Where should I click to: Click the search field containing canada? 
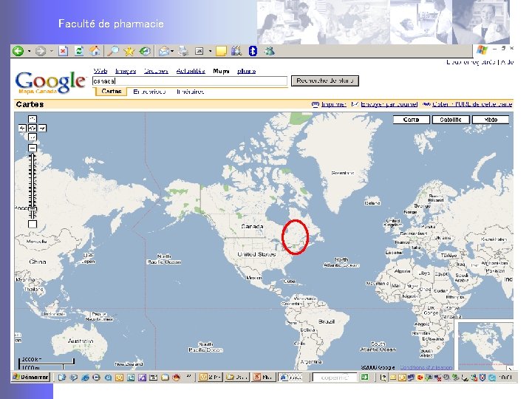coord(190,81)
